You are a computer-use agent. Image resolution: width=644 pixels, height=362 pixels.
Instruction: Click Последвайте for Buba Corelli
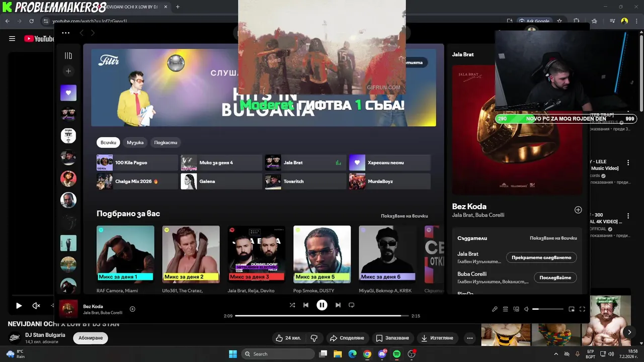[555, 278]
